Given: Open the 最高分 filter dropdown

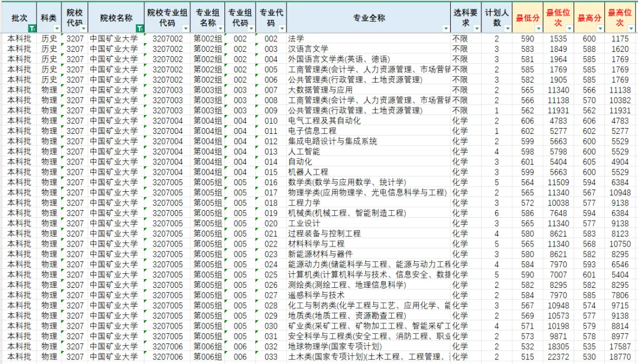Looking at the screenshot, I should tap(600, 28).
